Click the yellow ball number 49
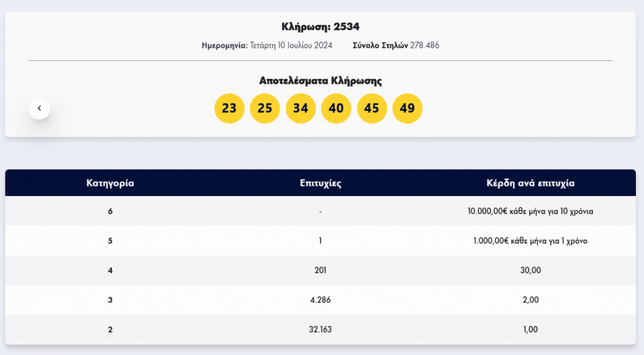Image resolution: width=644 pixels, height=355 pixels. tap(407, 109)
